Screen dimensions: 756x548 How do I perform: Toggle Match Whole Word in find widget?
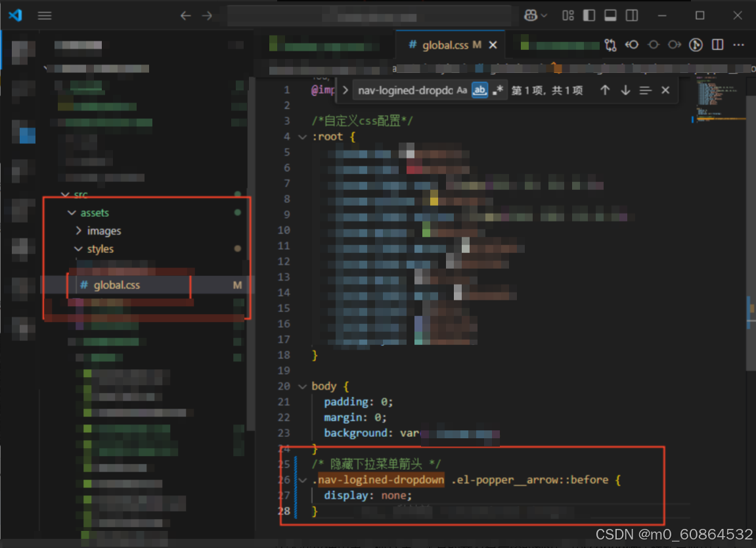coord(479,90)
